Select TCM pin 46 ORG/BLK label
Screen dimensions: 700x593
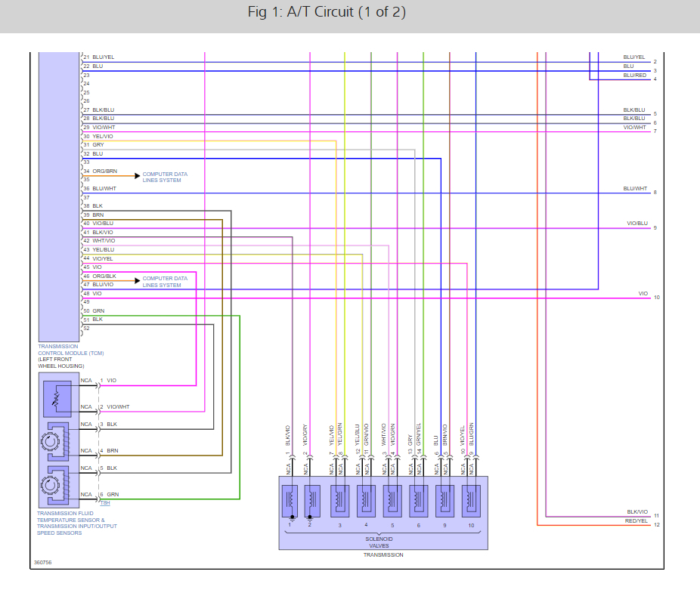click(x=100, y=276)
